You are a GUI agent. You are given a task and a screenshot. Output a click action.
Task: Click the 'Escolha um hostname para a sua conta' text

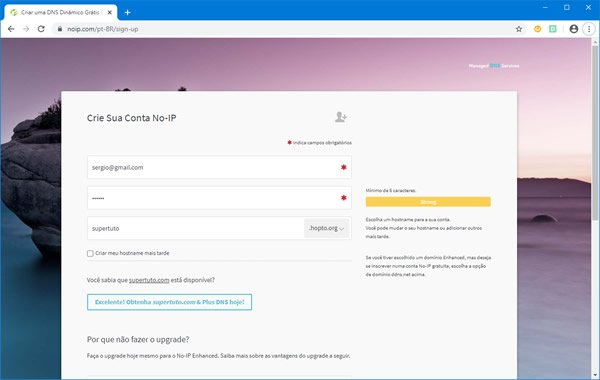(408, 220)
